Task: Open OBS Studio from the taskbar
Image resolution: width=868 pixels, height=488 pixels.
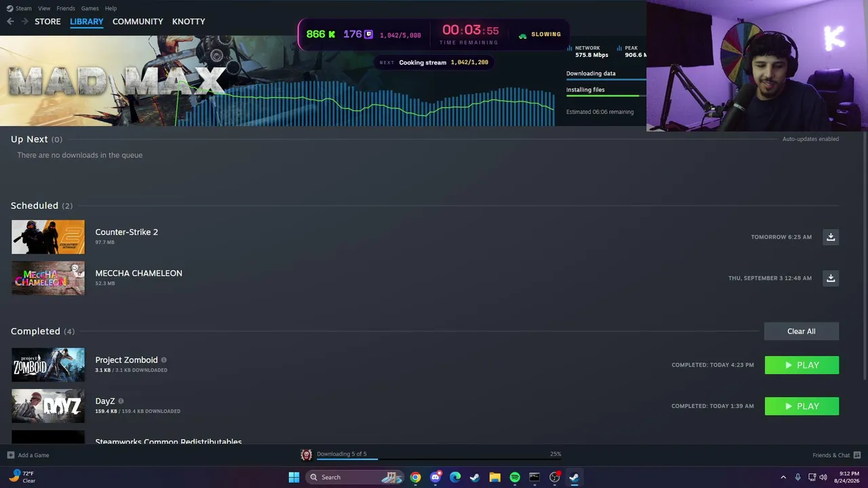Action: (x=555, y=477)
